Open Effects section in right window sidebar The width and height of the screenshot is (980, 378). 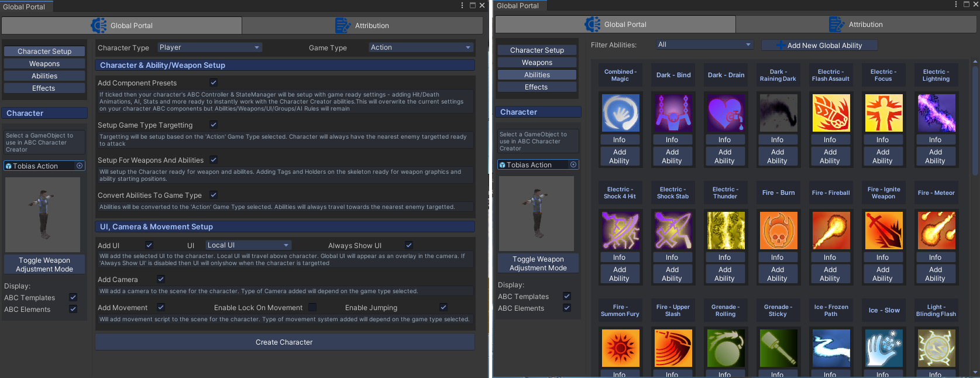[x=537, y=87]
